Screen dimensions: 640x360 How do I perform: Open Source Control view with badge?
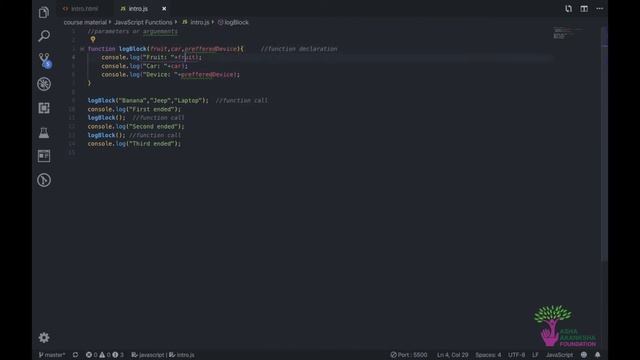pos(44,60)
